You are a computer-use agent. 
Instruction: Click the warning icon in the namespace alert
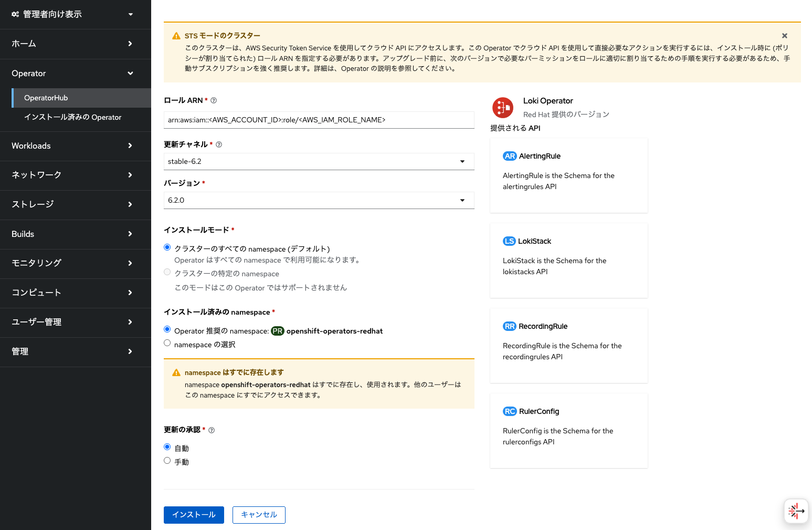tap(176, 372)
